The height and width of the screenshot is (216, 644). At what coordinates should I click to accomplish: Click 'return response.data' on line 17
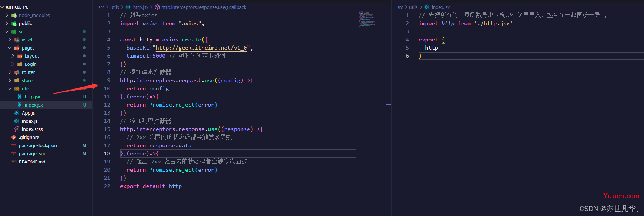point(159,145)
